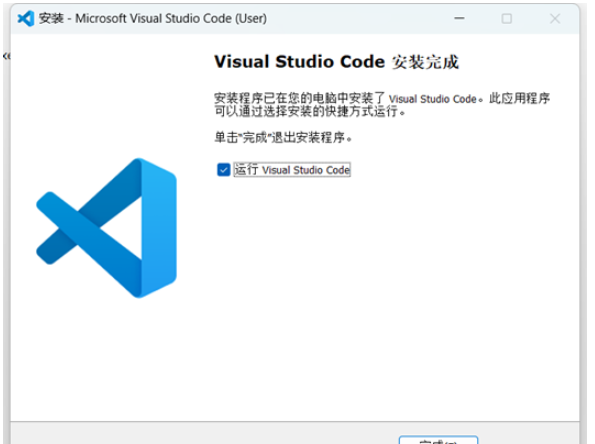Click the large Visual Studio Code logo

coord(107,228)
